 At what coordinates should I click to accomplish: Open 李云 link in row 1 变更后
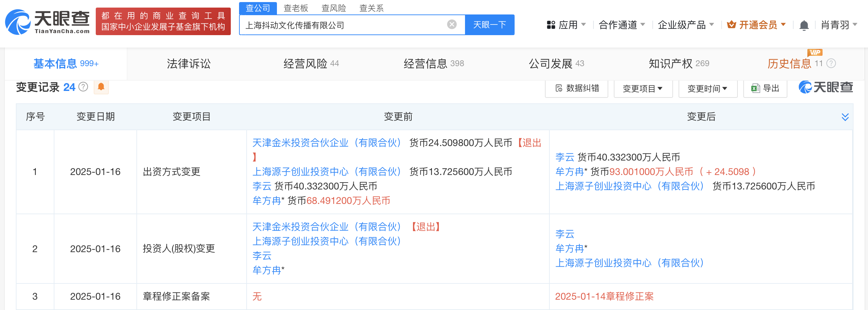[x=565, y=157]
